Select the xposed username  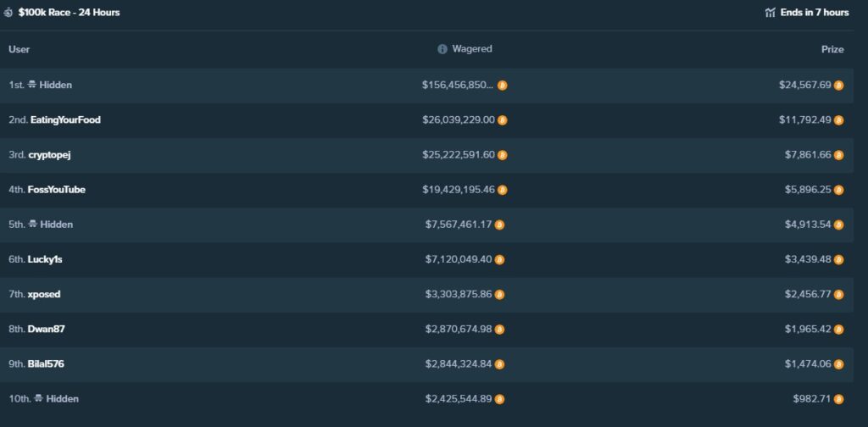click(x=44, y=294)
